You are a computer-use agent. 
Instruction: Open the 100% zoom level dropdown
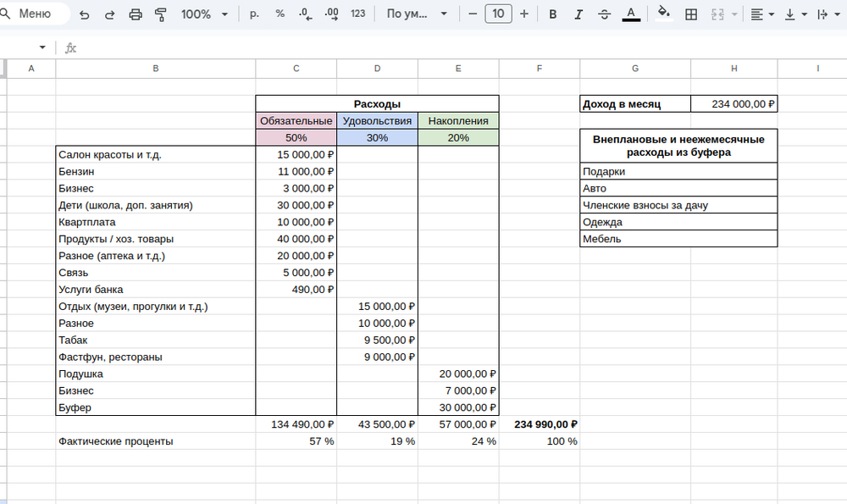click(204, 14)
